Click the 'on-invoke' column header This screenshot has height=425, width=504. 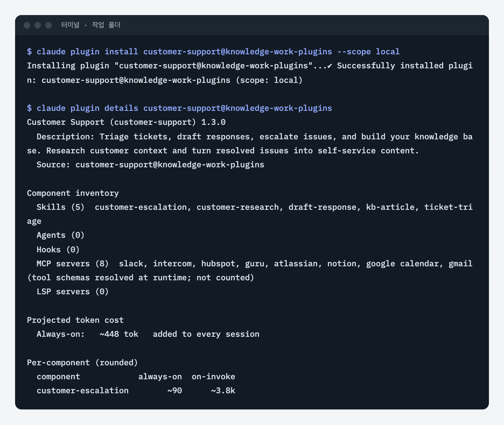click(213, 377)
